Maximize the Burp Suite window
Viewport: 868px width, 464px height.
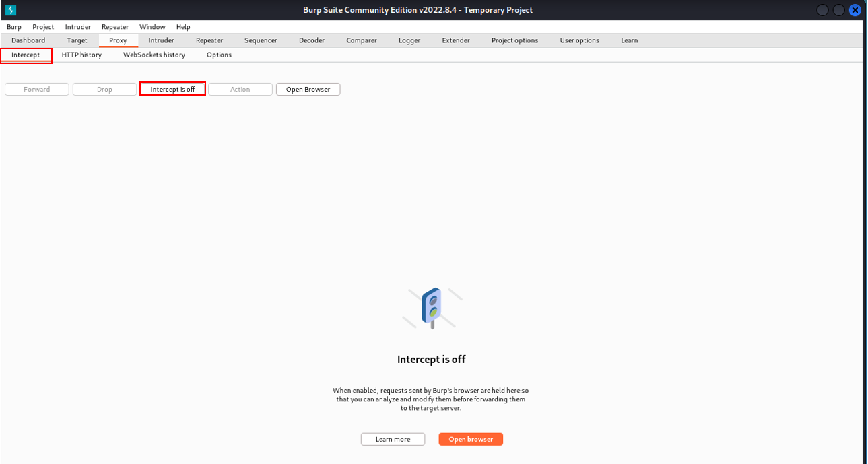pyautogui.click(x=839, y=10)
